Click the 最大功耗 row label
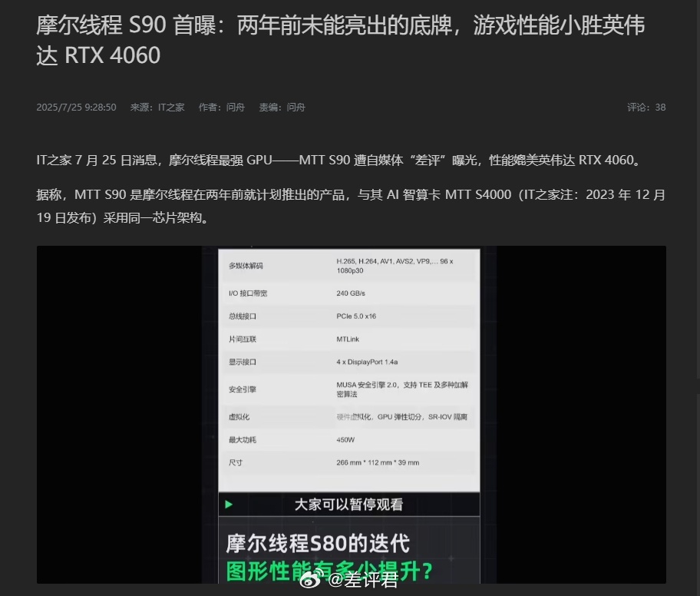 (x=243, y=439)
